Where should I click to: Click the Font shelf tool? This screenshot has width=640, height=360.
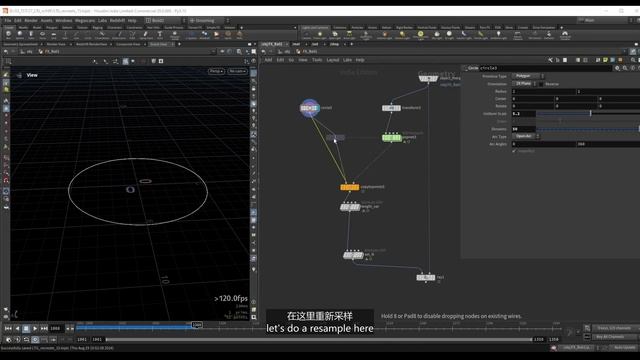[x=160, y=35]
